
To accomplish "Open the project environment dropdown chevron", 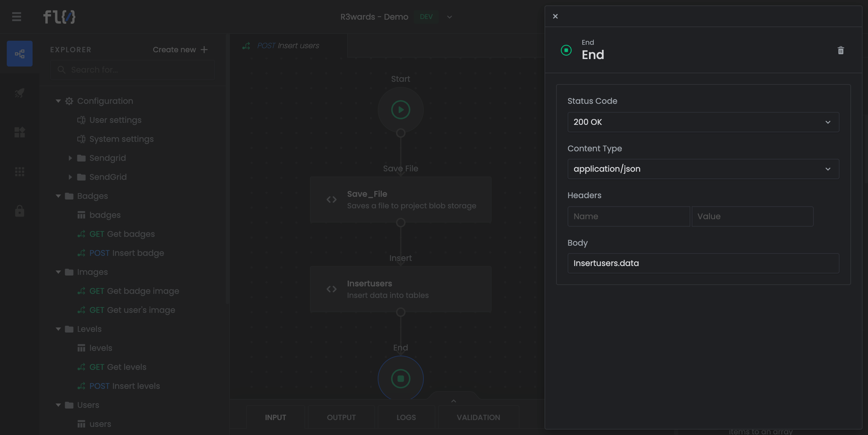I will pos(450,17).
